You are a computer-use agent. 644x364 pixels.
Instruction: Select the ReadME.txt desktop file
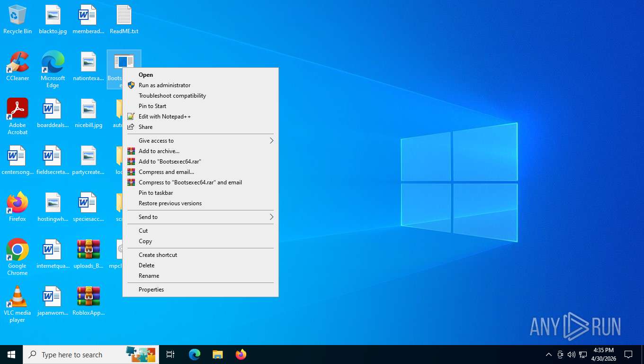[x=124, y=20]
